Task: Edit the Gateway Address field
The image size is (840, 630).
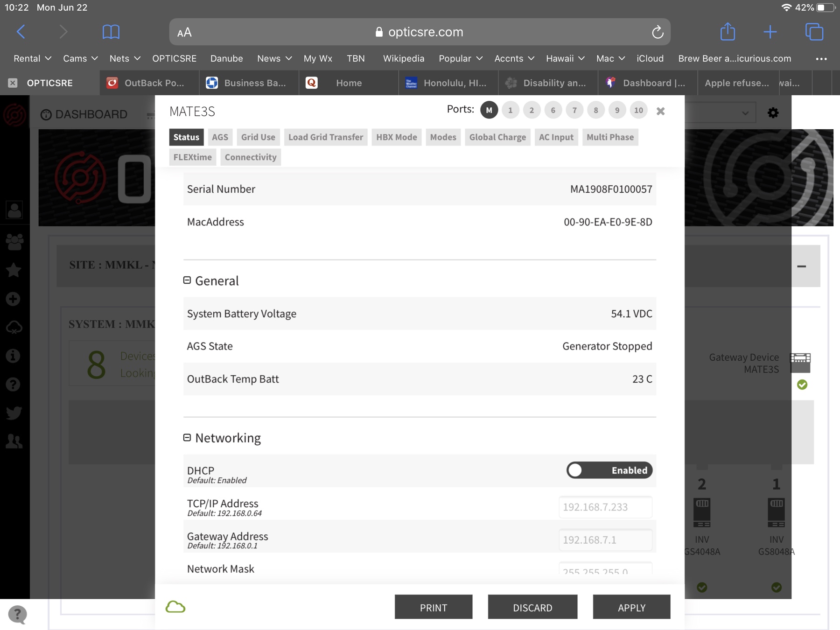Action: click(x=605, y=539)
